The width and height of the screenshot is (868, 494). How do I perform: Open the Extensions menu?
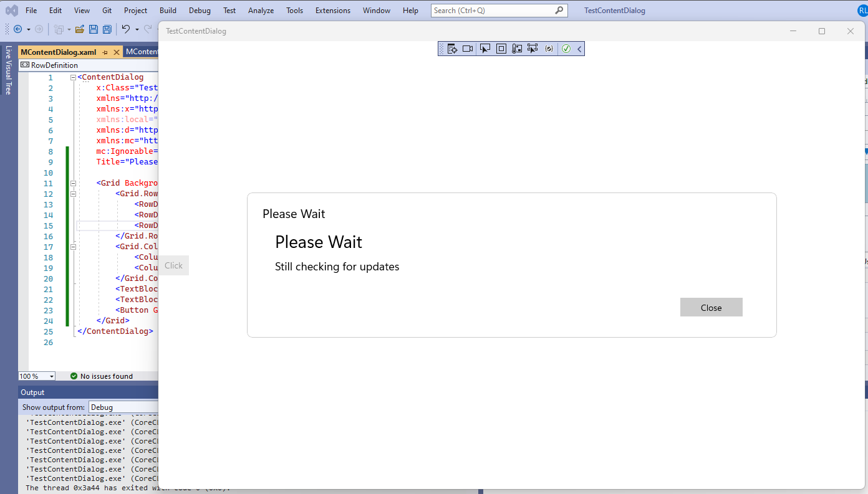coord(333,11)
